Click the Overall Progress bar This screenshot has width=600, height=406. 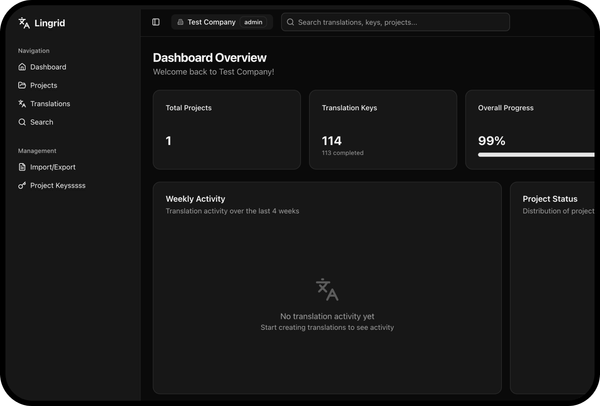[536, 155]
